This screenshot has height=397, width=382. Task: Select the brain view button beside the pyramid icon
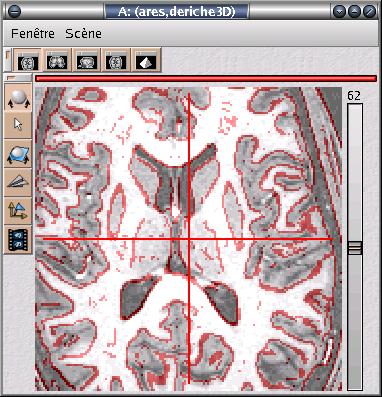pos(116,60)
